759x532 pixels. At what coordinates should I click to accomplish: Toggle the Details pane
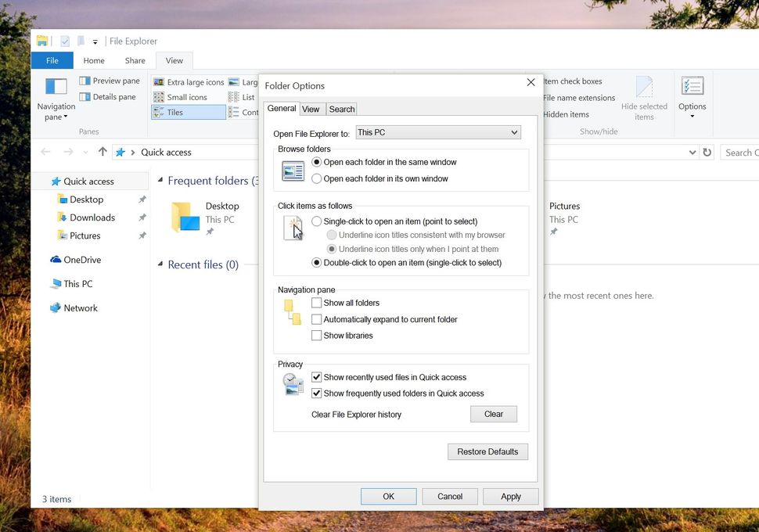click(108, 96)
